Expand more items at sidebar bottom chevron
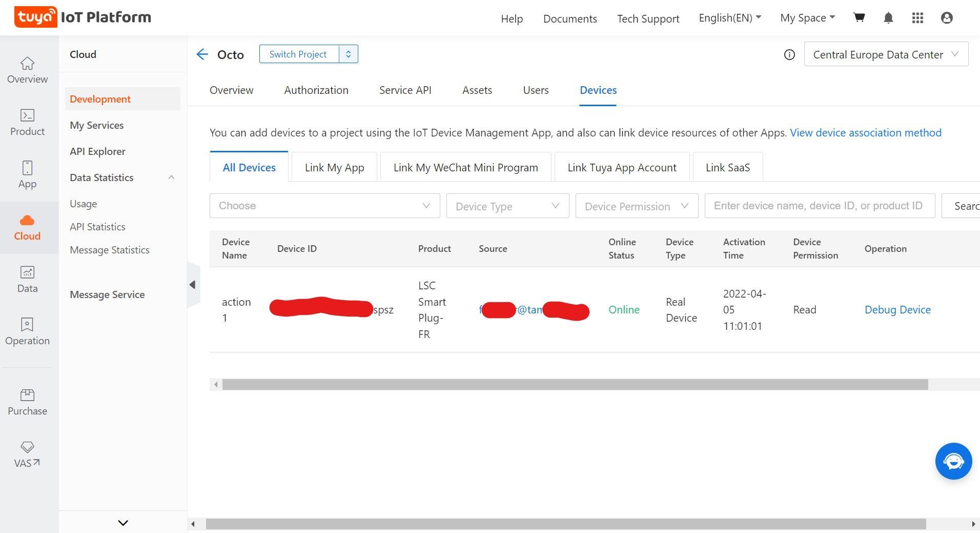This screenshot has width=980, height=533. 123,523
